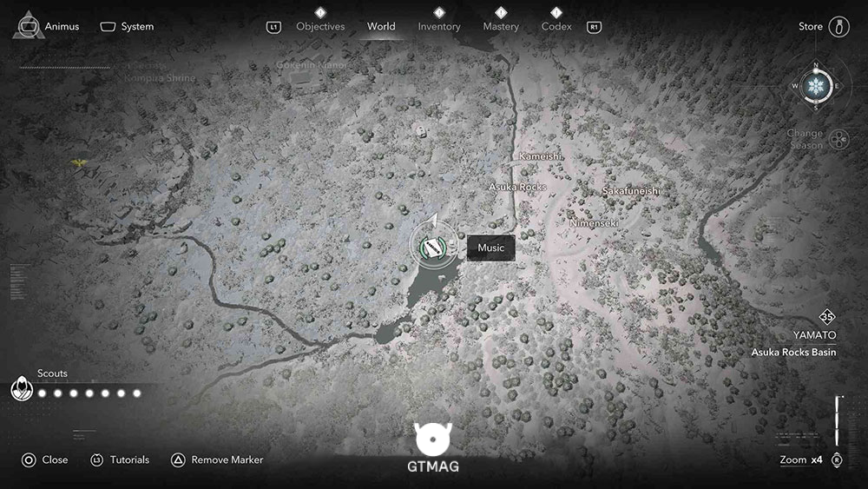Screen dimensions: 868x489
Task: Open the Inventory tab
Action: pyautogui.click(x=439, y=26)
